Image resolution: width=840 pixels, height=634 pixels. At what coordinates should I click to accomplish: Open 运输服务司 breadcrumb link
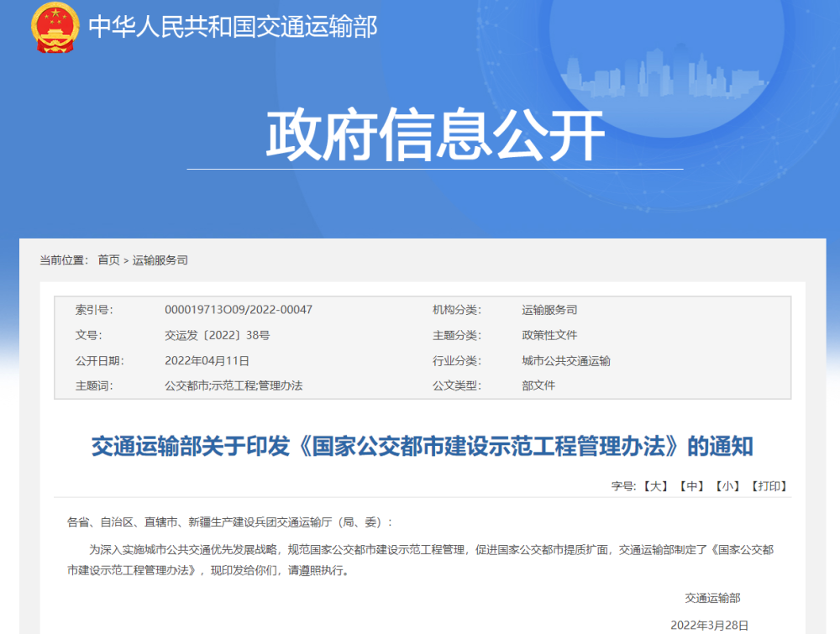tap(160, 260)
